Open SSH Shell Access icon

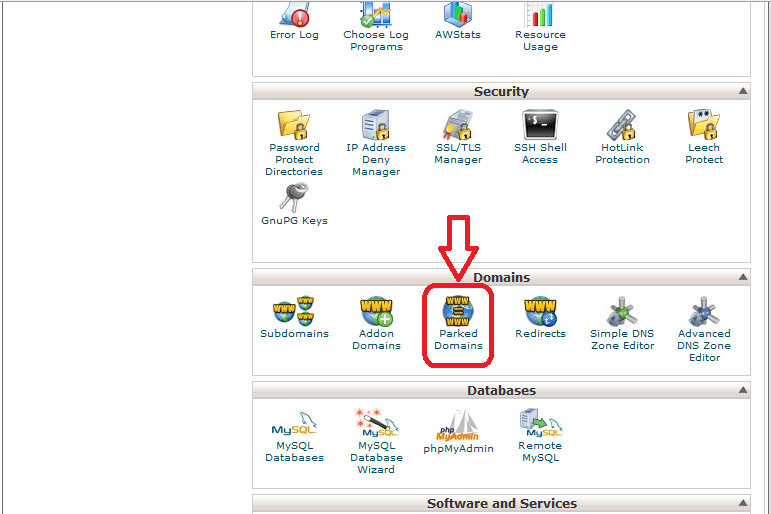point(540,126)
